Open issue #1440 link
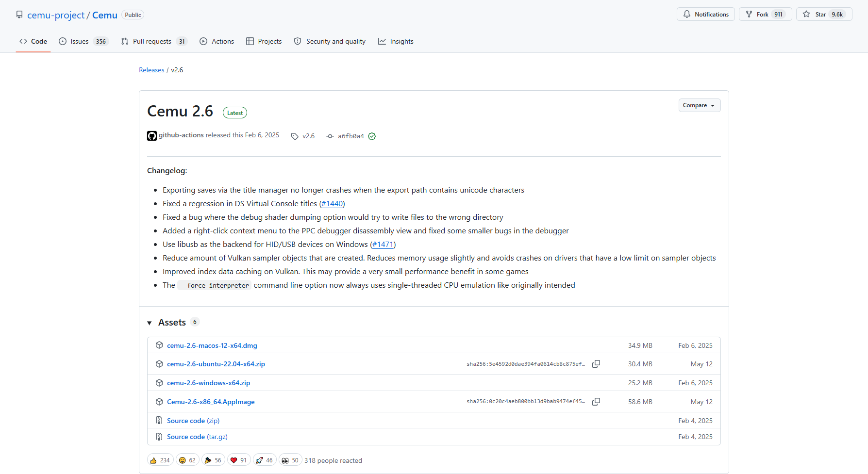Screen dimensions: 868x474 pyautogui.click(x=332, y=204)
